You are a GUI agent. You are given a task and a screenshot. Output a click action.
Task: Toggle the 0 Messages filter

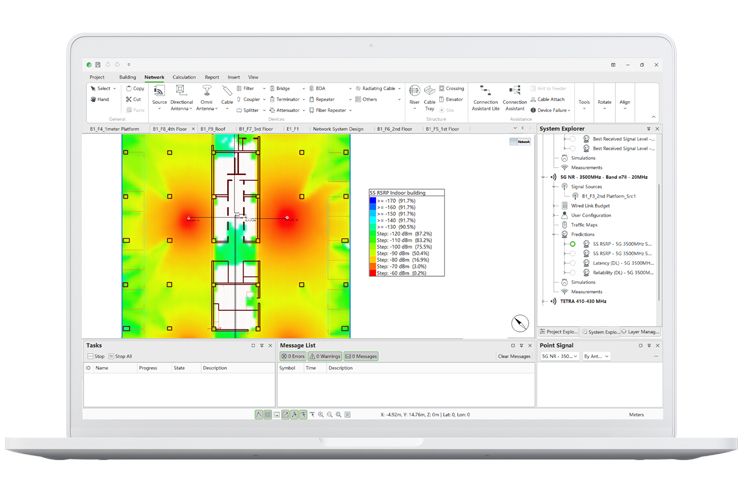click(361, 356)
